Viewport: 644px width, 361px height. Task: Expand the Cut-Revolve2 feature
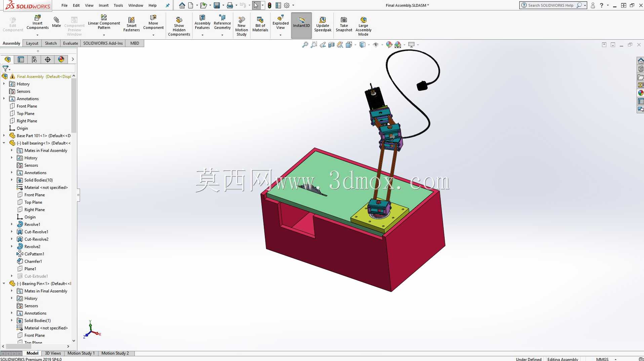point(12,239)
